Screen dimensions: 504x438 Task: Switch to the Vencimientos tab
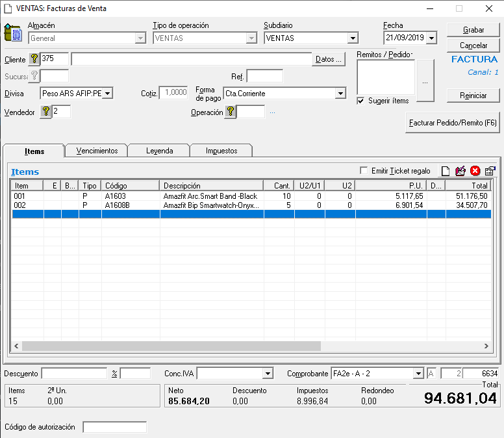click(97, 151)
